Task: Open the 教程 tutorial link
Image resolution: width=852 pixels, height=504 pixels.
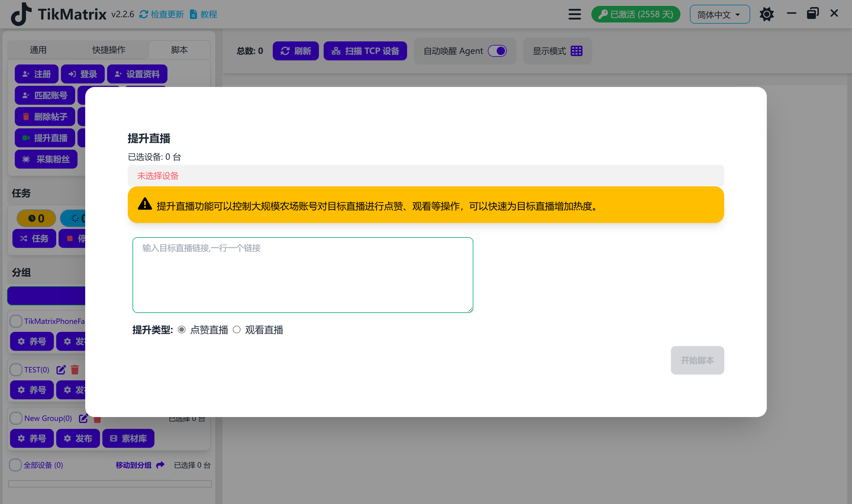Action: pyautogui.click(x=204, y=14)
